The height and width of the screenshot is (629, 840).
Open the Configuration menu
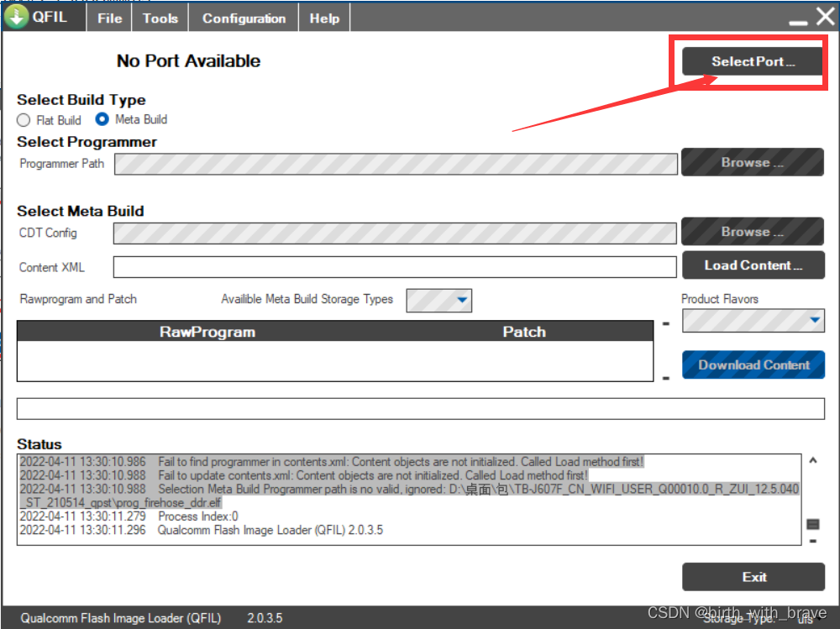pyautogui.click(x=244, y=18)
